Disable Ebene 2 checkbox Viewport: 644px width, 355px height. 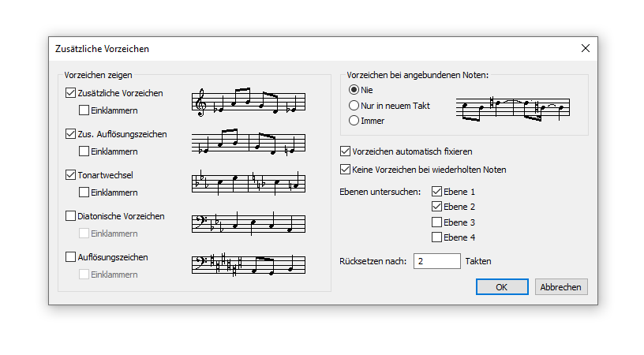tap(436, 207)
